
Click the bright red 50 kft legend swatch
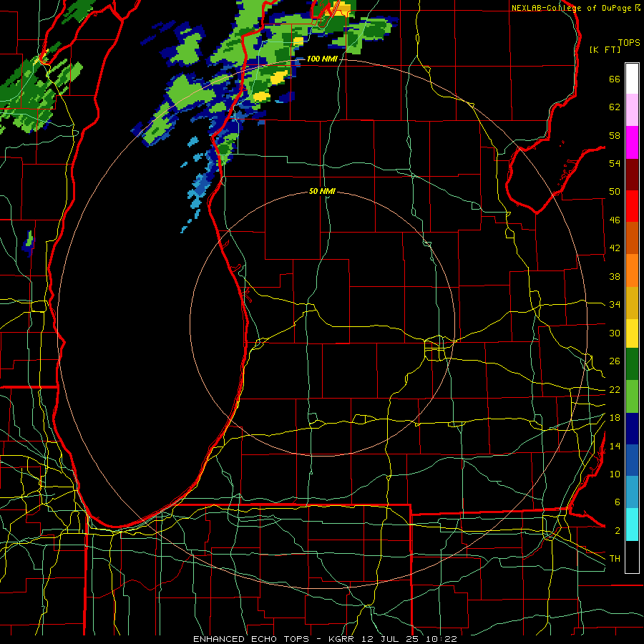tap(632, 206)
